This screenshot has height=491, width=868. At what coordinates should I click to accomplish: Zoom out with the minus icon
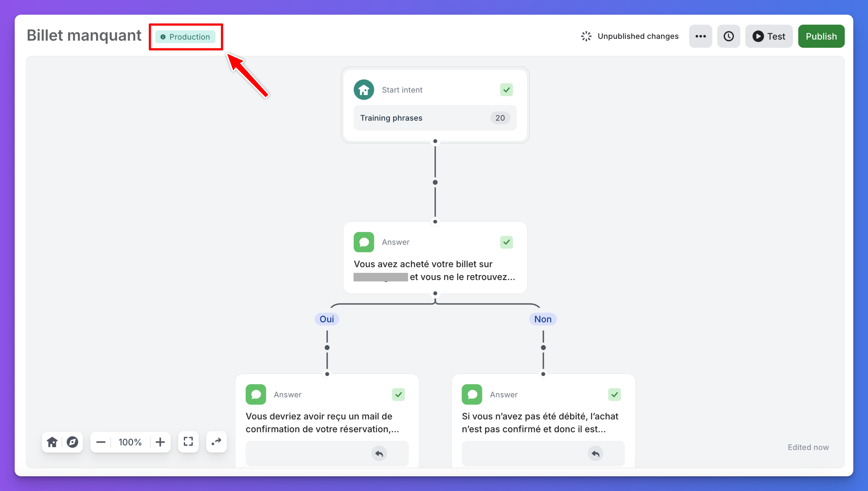click(x=101, y=442)
